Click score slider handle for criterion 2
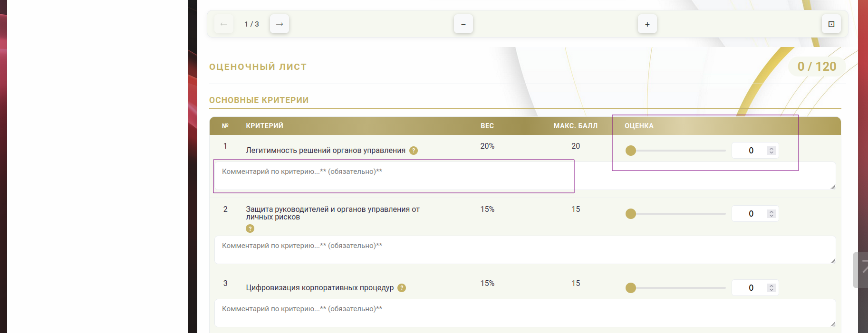The image size is (868, 333). (x=631, y=214)
